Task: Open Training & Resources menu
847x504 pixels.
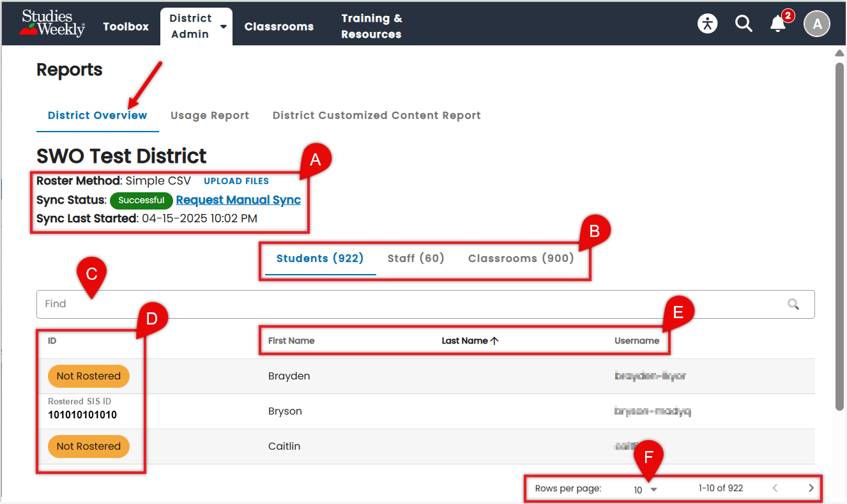Action: click(372, 26)
